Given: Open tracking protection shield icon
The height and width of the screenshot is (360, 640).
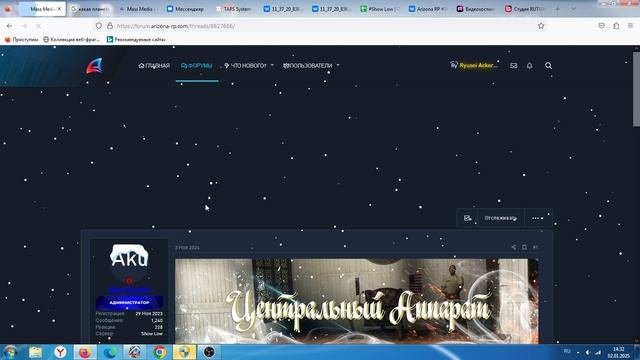Looking at the screenshot, I should tap(99, 26).
